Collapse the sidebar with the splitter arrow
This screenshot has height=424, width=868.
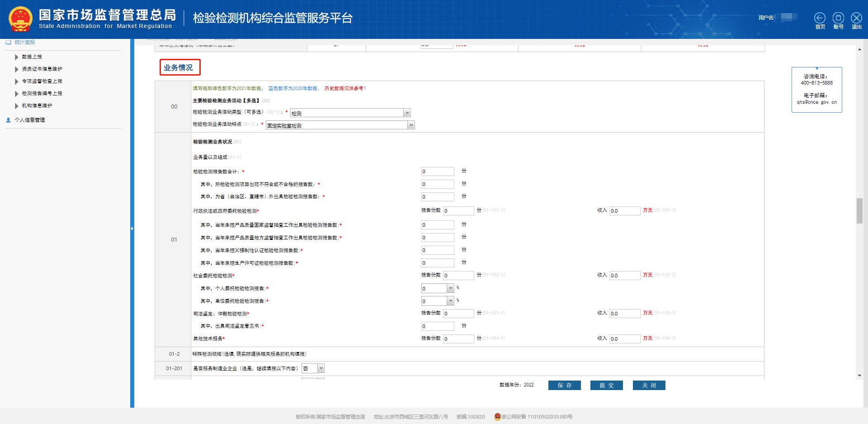click(x=132, y=229)
